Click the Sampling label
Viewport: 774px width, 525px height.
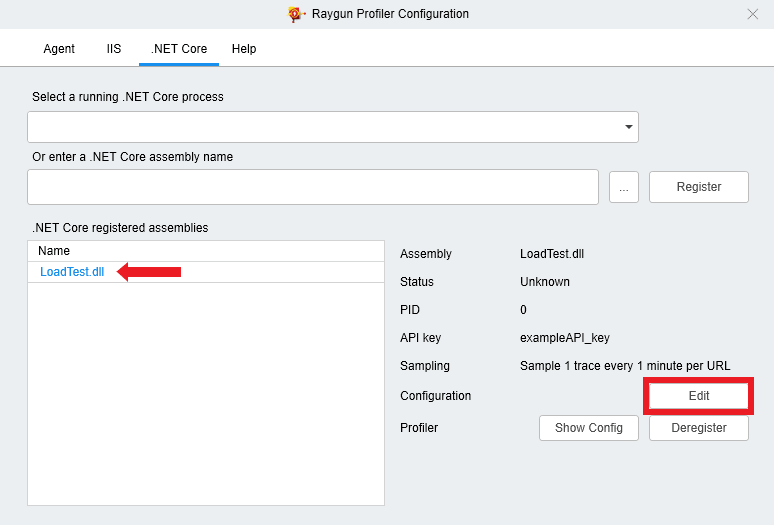425,366
